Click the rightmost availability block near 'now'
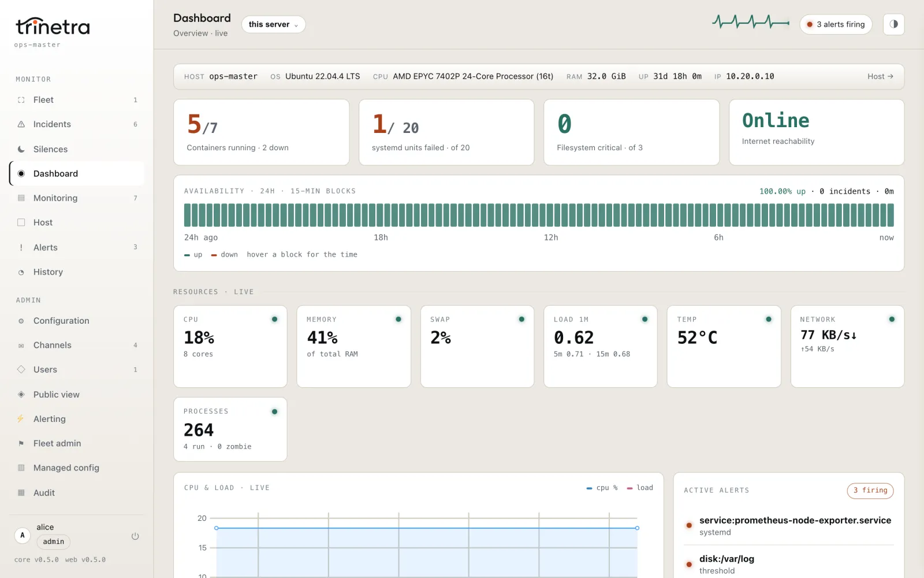 (891, 215)
